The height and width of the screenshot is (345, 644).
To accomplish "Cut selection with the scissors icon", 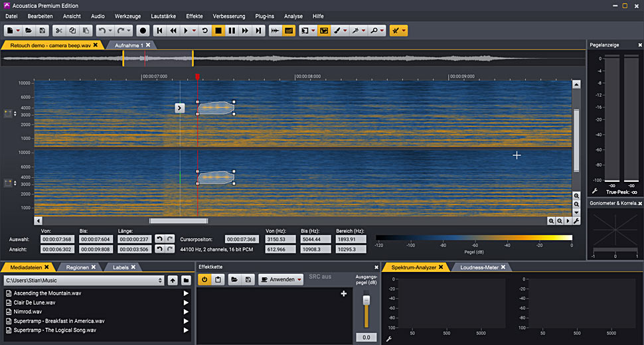I will [58, 31].
